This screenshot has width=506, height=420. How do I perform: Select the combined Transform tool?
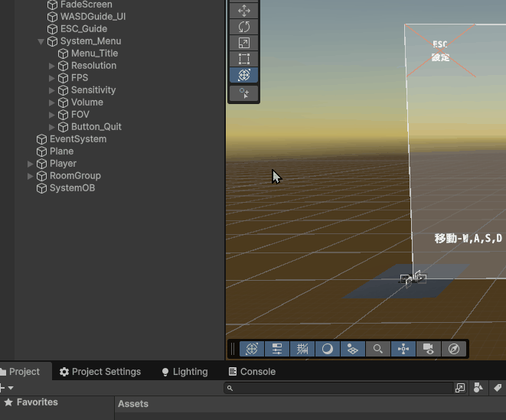coord(244,75)
